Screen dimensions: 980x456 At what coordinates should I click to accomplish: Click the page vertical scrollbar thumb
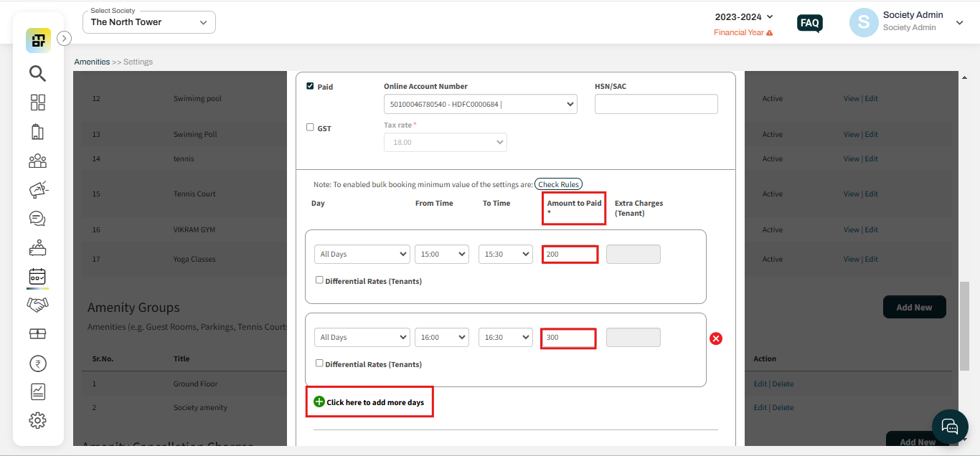963,326
